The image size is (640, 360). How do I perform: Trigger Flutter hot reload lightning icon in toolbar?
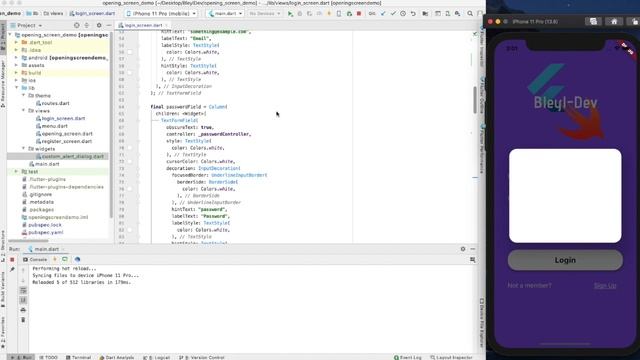(x=329, y=13)
